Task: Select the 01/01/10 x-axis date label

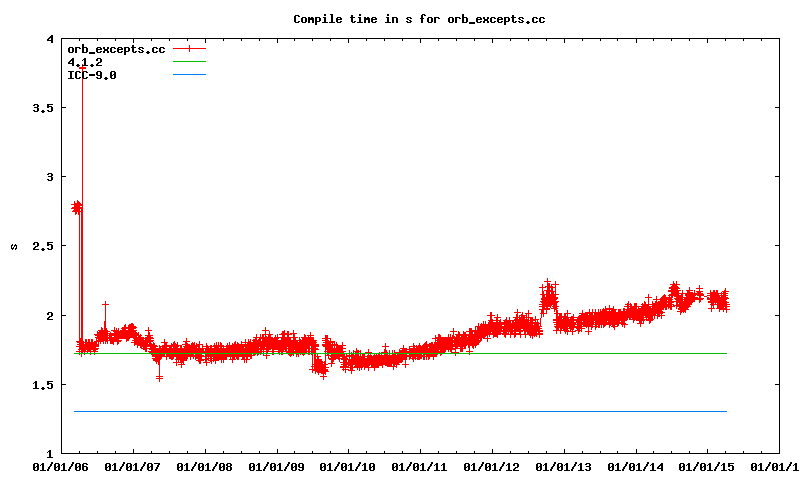Action: point(348,466)
